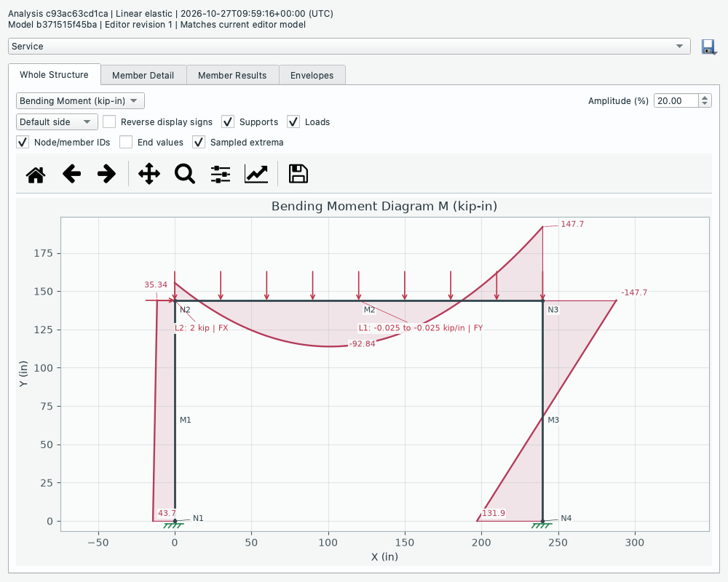Click node label N4
728x582 pixels.
[566, 518]
